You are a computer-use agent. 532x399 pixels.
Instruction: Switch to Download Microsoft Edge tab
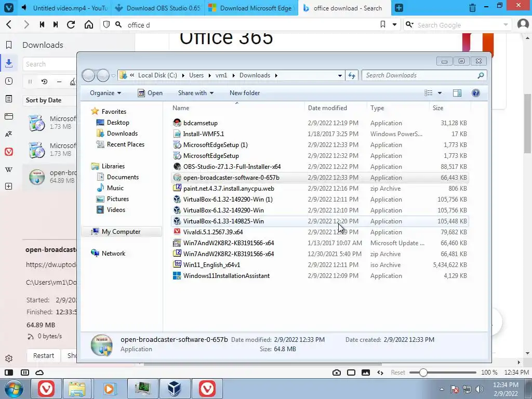(251, 8)
